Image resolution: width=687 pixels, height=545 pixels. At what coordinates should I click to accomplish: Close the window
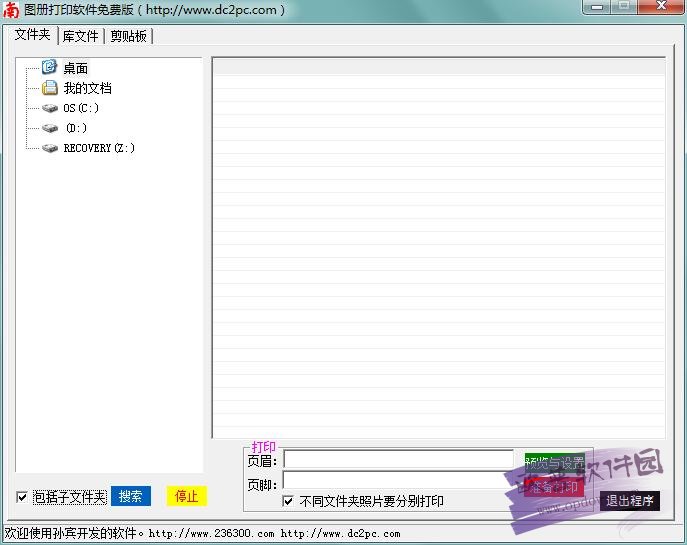661,6
